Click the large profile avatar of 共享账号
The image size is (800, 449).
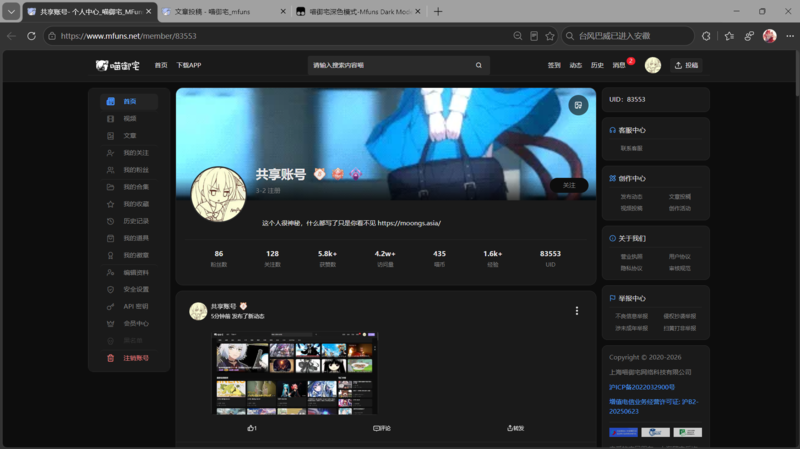pyautogui.click(x=218, y=194)
